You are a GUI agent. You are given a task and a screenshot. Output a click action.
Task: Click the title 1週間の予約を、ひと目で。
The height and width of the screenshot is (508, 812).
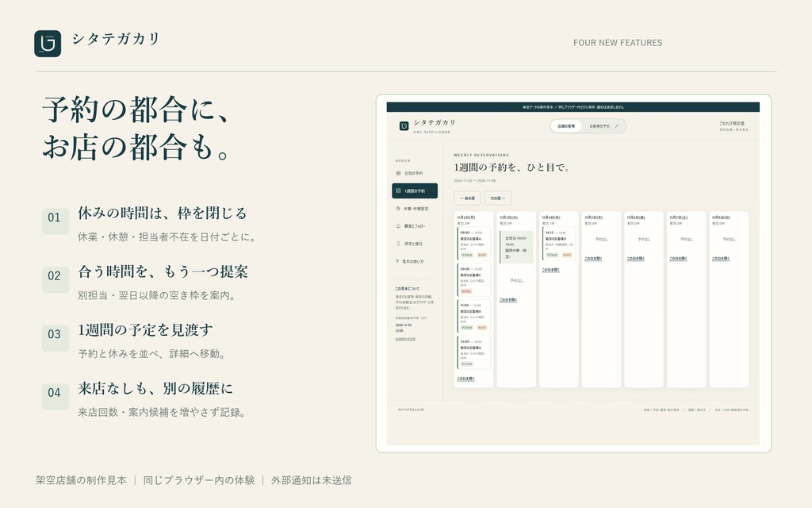click(x=512, y=167)
